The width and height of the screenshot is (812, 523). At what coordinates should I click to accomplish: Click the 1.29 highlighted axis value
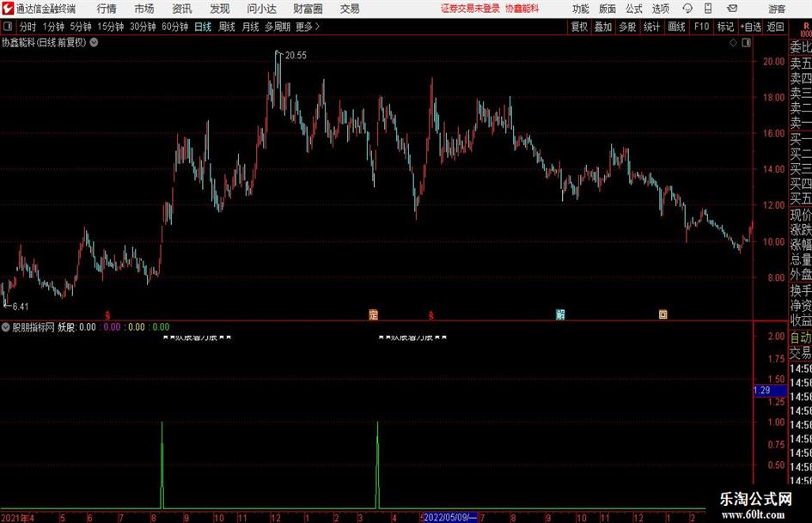coord(770,390)
